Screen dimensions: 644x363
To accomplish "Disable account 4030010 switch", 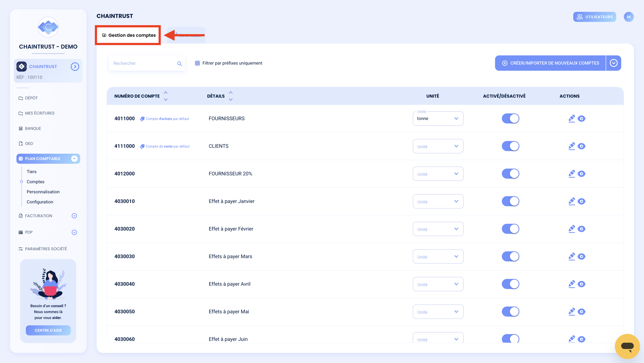I will click(510, 201).
